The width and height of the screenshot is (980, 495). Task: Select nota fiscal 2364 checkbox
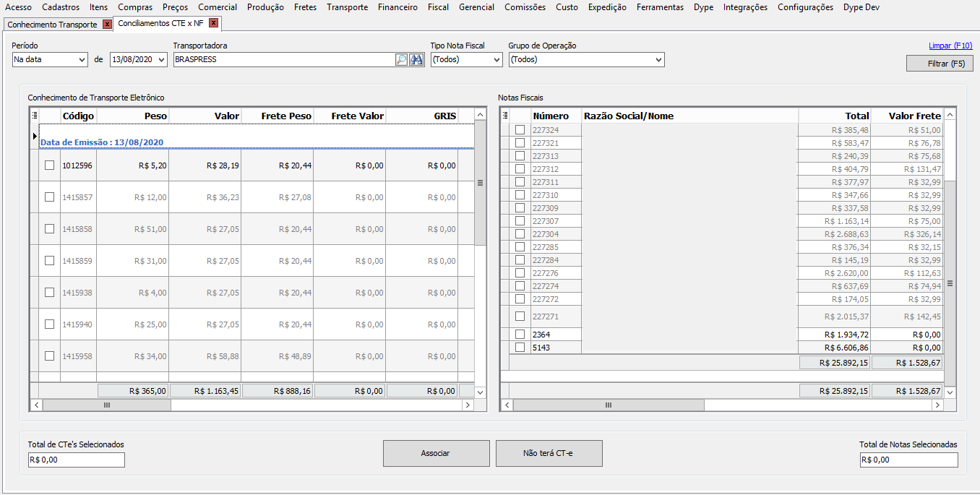520,334
